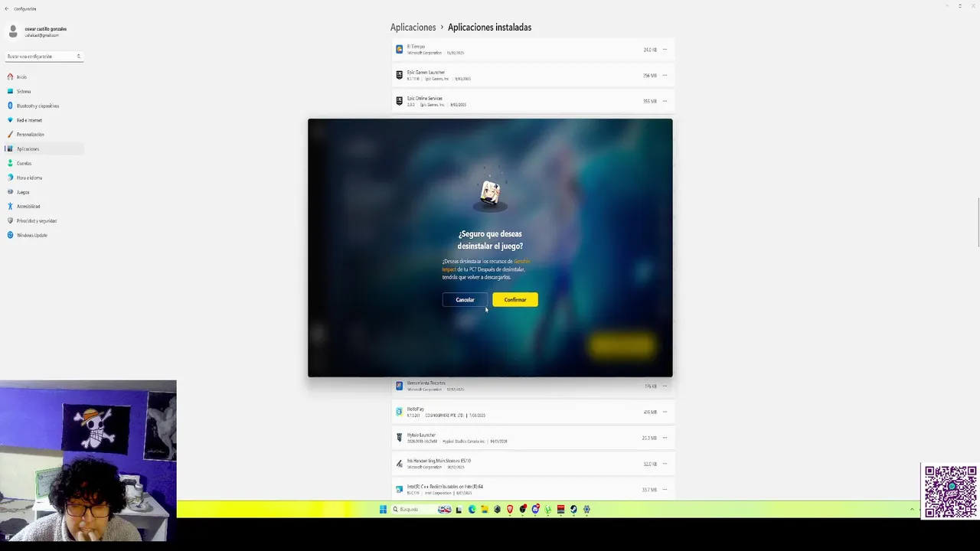Click the settings page vertical scrollbar

click(978, 222)
